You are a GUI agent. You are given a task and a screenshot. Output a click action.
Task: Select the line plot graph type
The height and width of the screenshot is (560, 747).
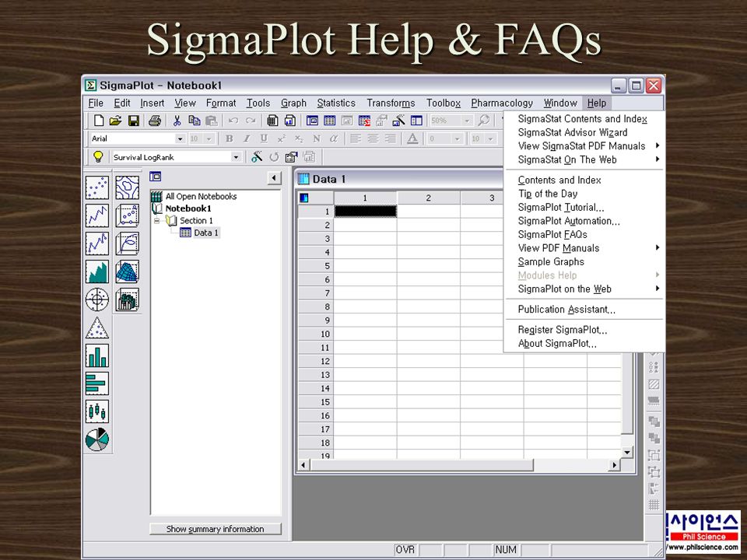[x=97, y=215]
